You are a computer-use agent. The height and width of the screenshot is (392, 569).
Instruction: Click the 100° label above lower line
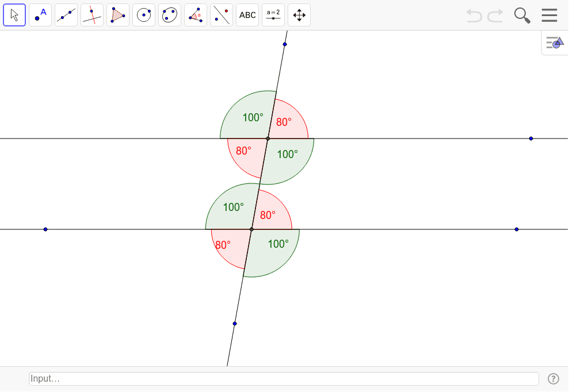click(x=234, y=207)
